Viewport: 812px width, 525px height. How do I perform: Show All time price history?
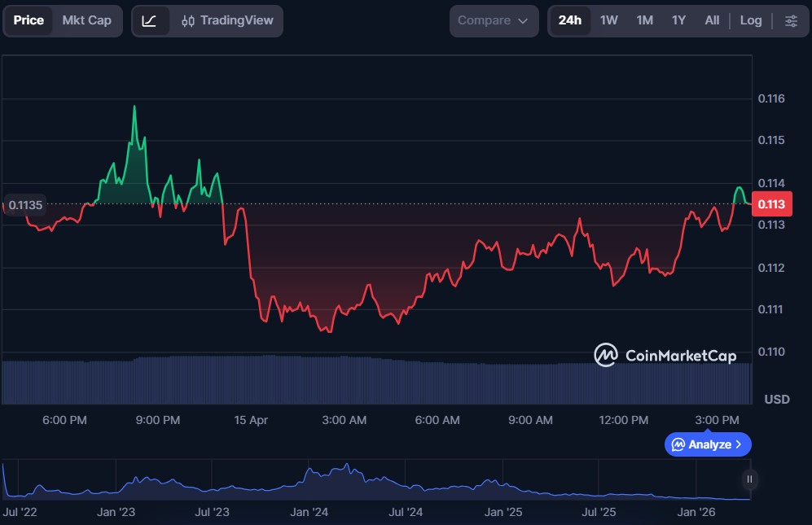pyautogui.click(x=712, y=20)
